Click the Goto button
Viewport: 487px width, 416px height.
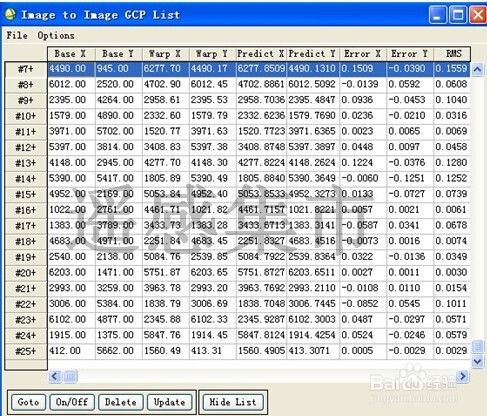pos(28,402)
